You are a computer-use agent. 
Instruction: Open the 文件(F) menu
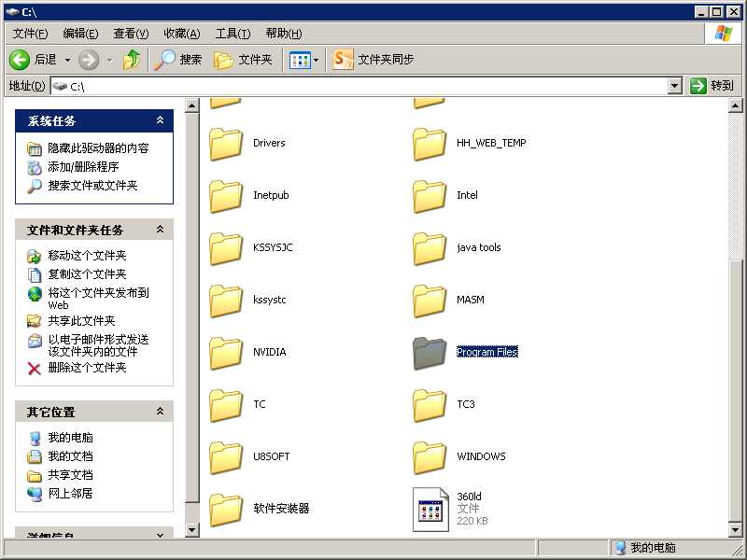coord(31,34)
